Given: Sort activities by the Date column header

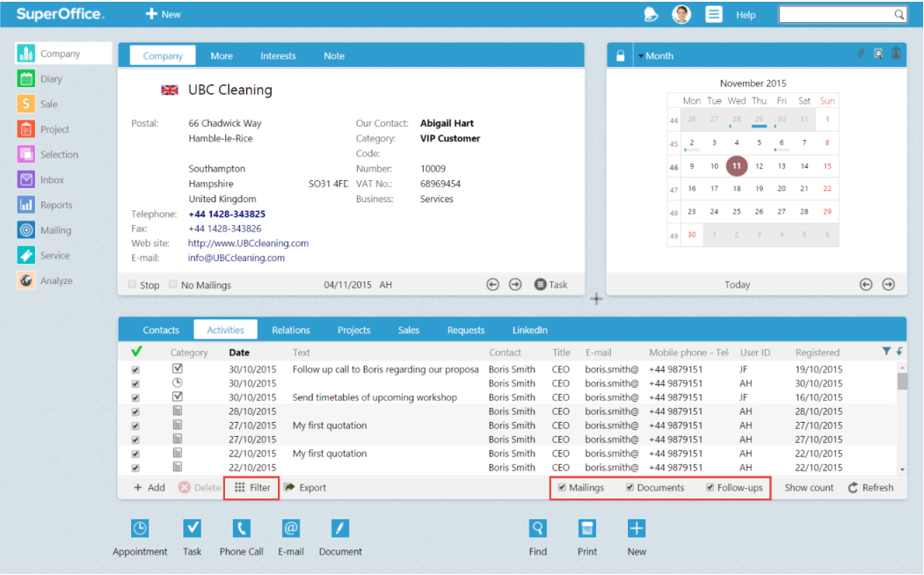Looking at the screenshot, I should click(239, 353).
